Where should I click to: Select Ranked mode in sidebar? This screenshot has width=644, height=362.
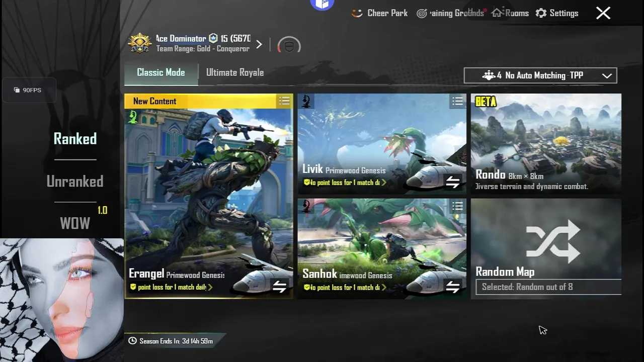click(75, 139)
